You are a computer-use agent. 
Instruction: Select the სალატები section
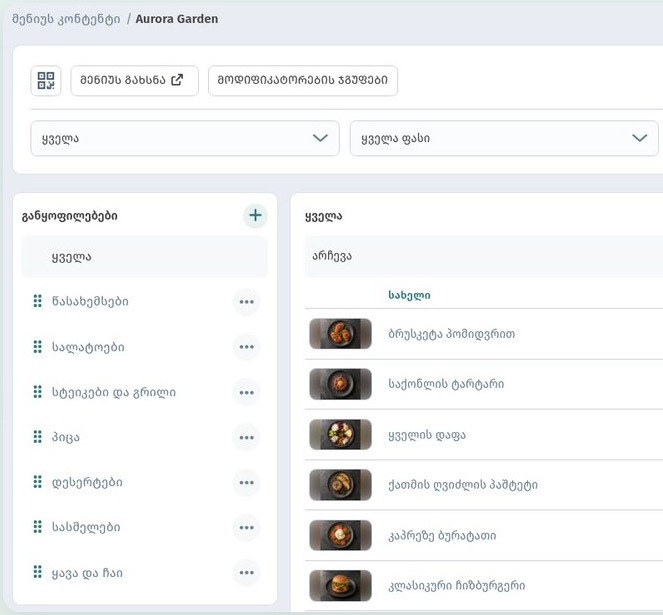pyautogui.click(x=88, y=347)
